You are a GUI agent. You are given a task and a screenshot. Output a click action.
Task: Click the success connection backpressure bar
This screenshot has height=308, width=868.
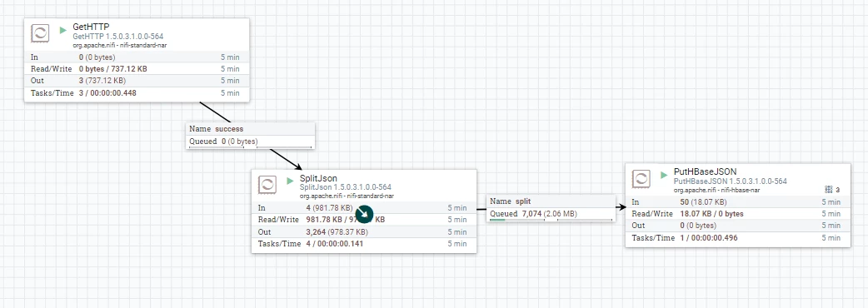tap(250, 147)
